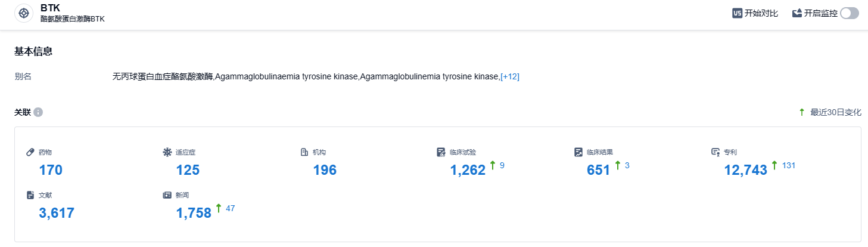Image resolution: width=868 pixels, height=247 pixels.
Task: Expand aliases via the [+12] link
Action: point(510,76)
